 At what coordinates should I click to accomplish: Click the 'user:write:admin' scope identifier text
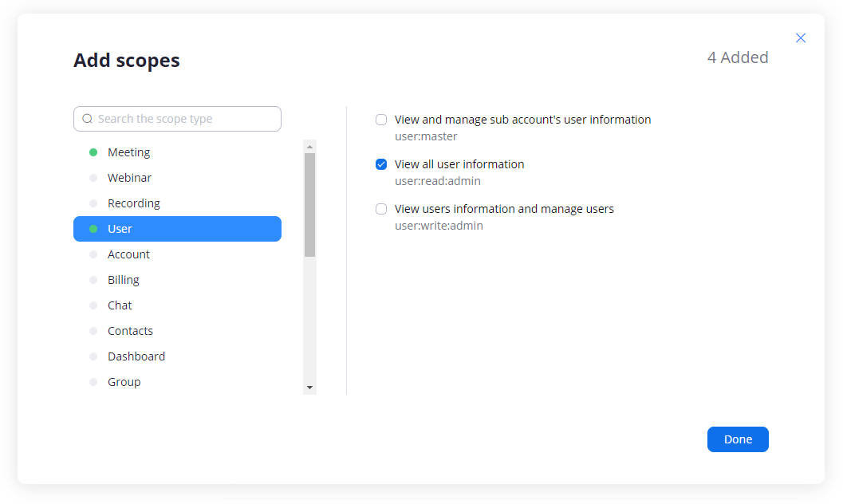(x=439, y=226)
